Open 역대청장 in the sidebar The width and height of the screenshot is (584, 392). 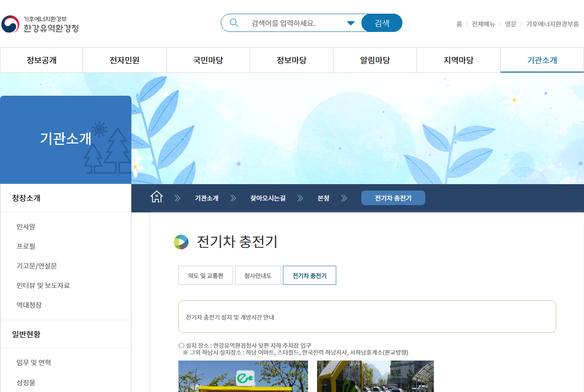[29, 305]
